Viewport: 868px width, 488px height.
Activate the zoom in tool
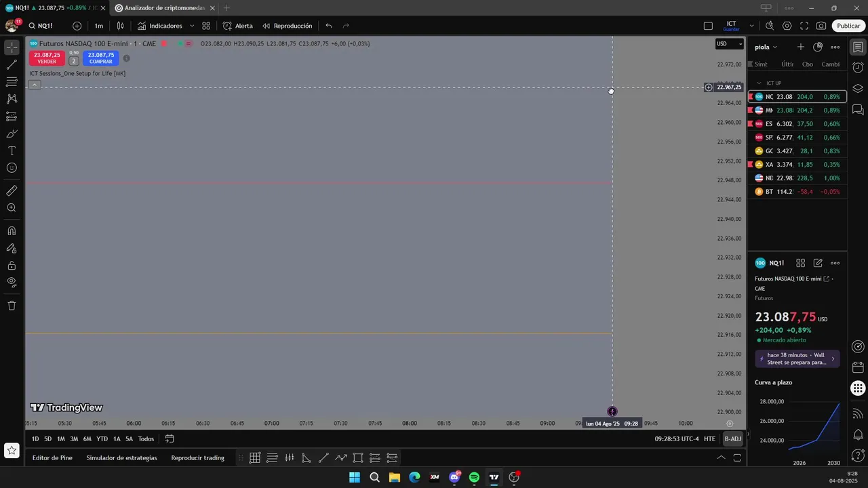(x=12, y=208)
